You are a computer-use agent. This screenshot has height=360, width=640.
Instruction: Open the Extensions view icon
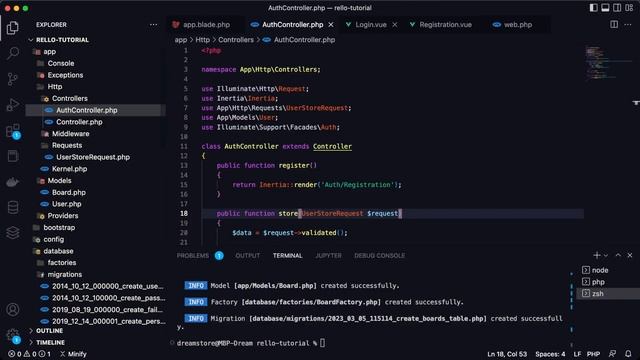tap(13, 131)
